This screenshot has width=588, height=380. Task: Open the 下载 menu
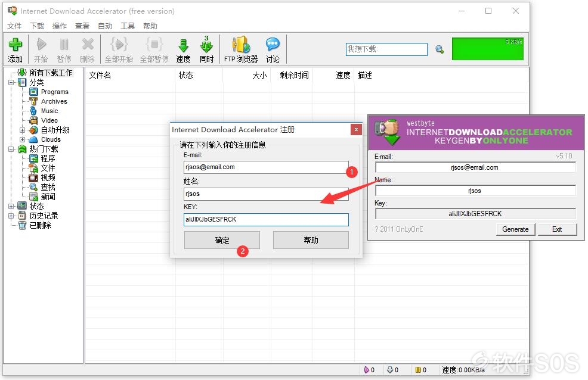(x=37, y=26)
